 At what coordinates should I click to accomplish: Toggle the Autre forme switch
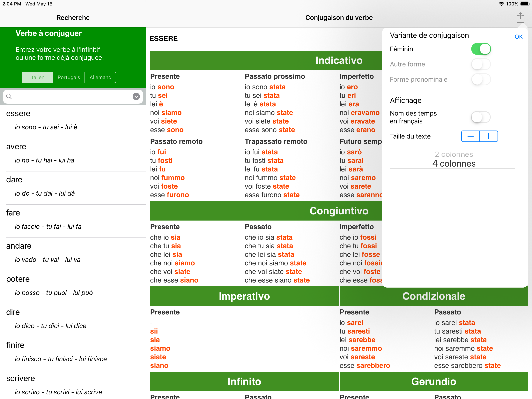coord(481,64)
